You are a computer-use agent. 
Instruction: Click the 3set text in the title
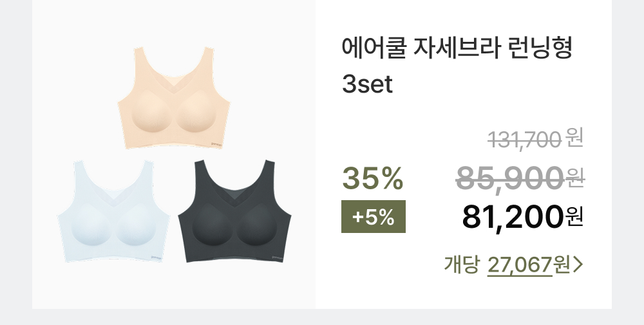[367, 85]
